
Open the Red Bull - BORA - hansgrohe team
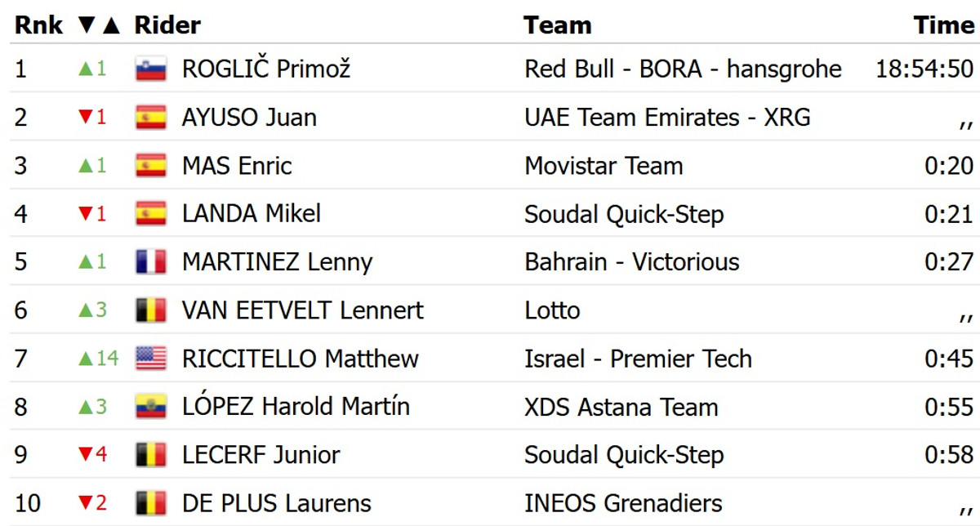(683, 69)
